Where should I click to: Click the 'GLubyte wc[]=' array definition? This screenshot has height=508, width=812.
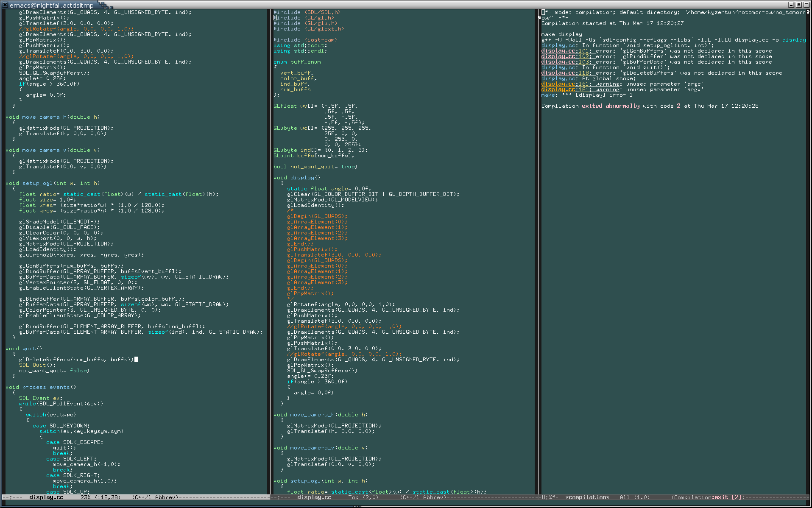(x=322, y=128)
